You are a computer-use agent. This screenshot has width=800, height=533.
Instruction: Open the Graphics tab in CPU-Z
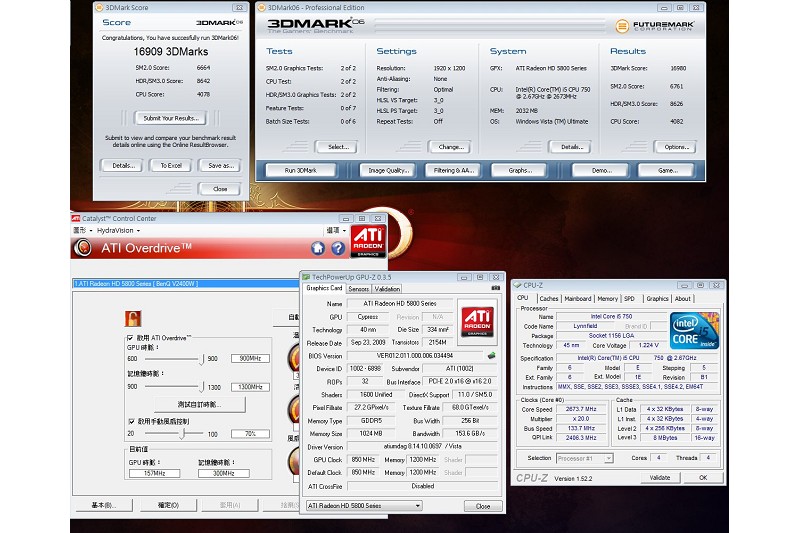(x=657, y=299)
